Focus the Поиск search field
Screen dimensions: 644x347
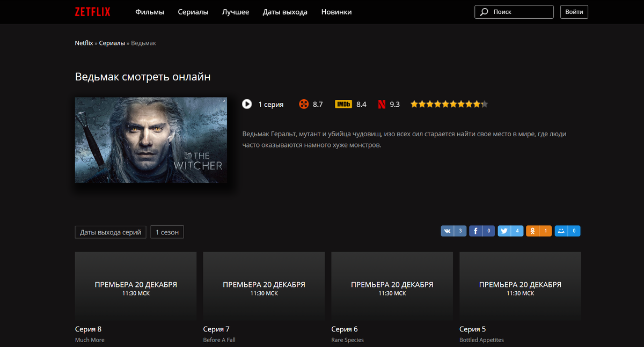pyautogui.click(x=514, y=12)
